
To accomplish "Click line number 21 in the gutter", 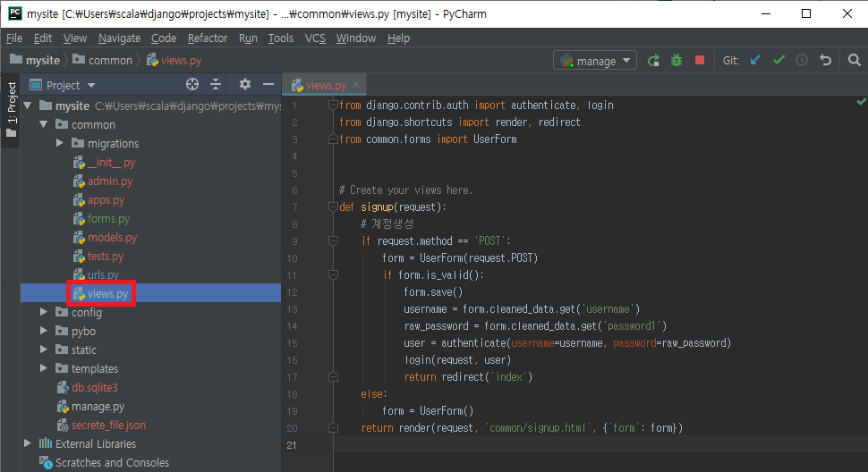I will pos(292,445).
